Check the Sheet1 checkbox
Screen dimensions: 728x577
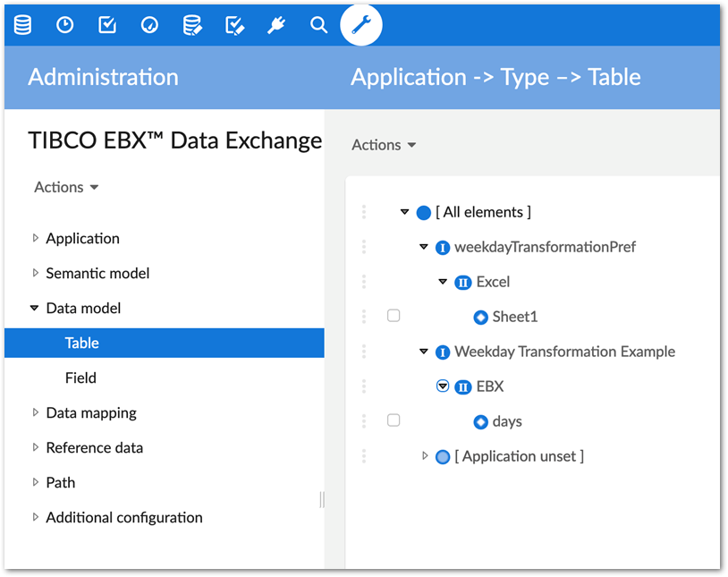tap(394, 316)
